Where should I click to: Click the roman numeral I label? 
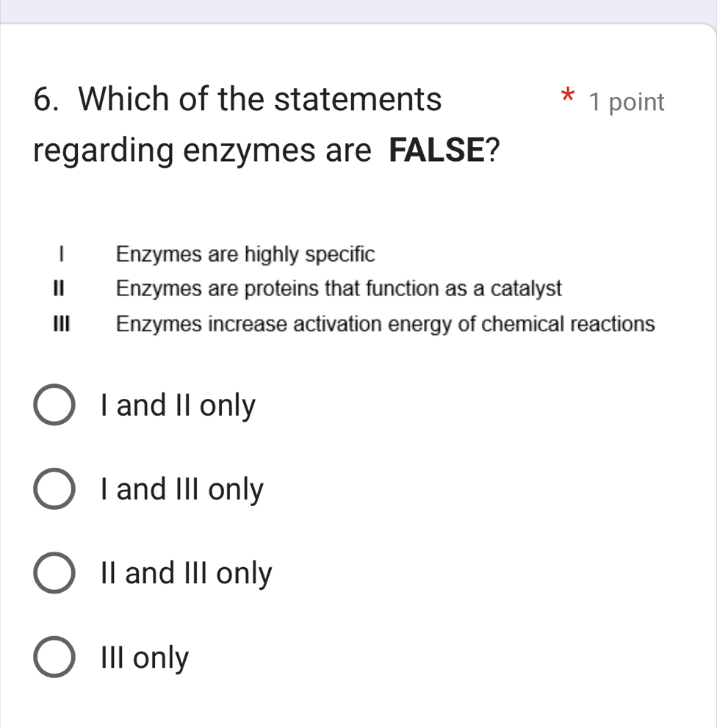pos(62,254)
